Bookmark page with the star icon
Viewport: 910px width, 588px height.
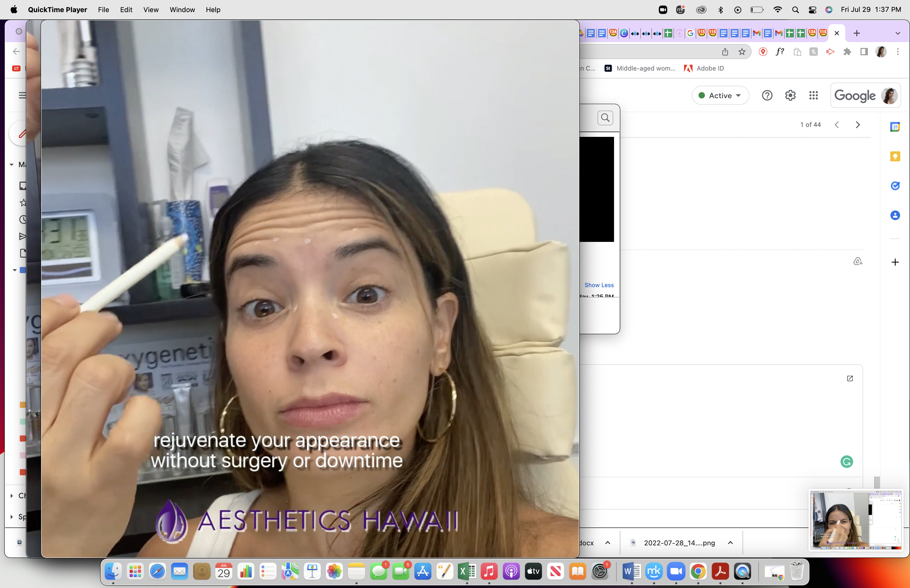741,52
